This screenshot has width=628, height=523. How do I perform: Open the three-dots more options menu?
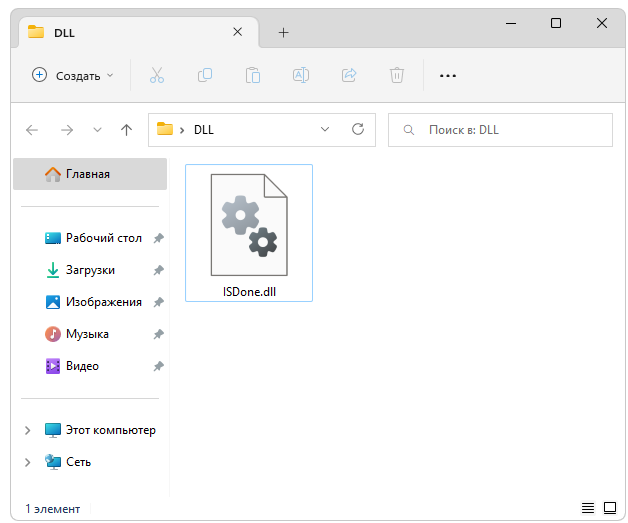point(448,75)
